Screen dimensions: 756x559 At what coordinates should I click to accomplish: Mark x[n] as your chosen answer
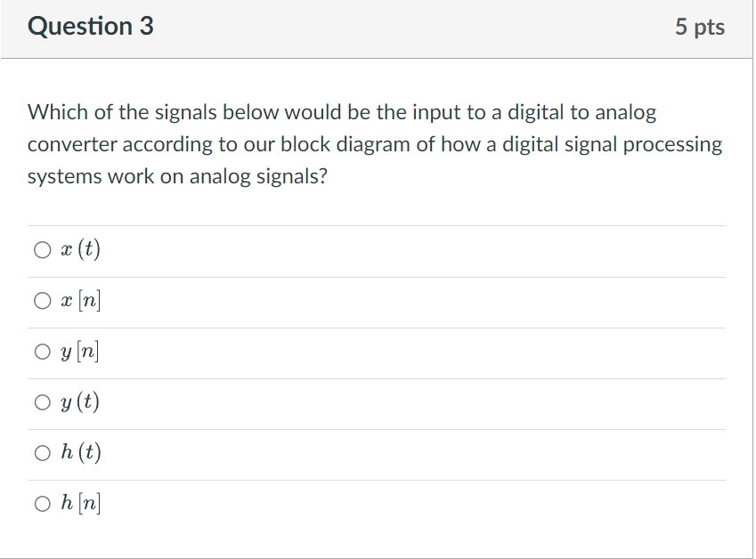tap(42, 300)
